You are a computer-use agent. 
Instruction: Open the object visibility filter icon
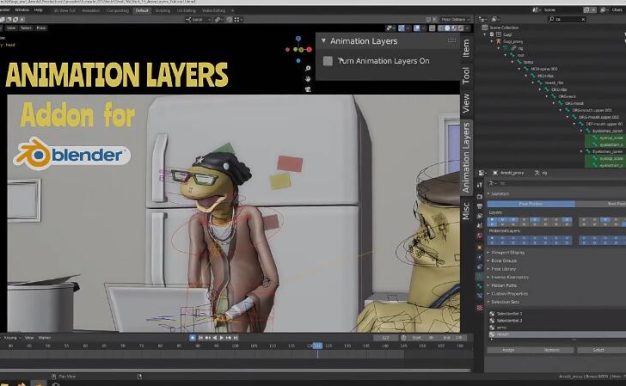(390, 28)
